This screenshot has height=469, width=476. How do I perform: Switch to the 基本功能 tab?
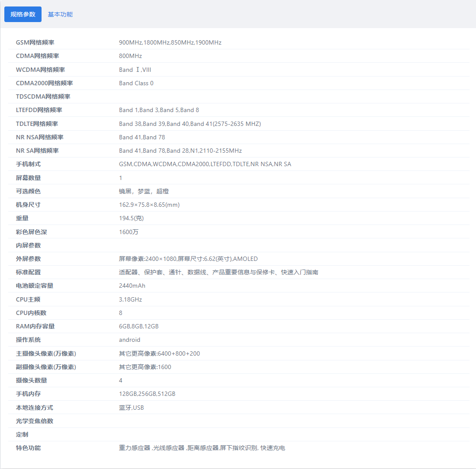(x=60, y=14)
